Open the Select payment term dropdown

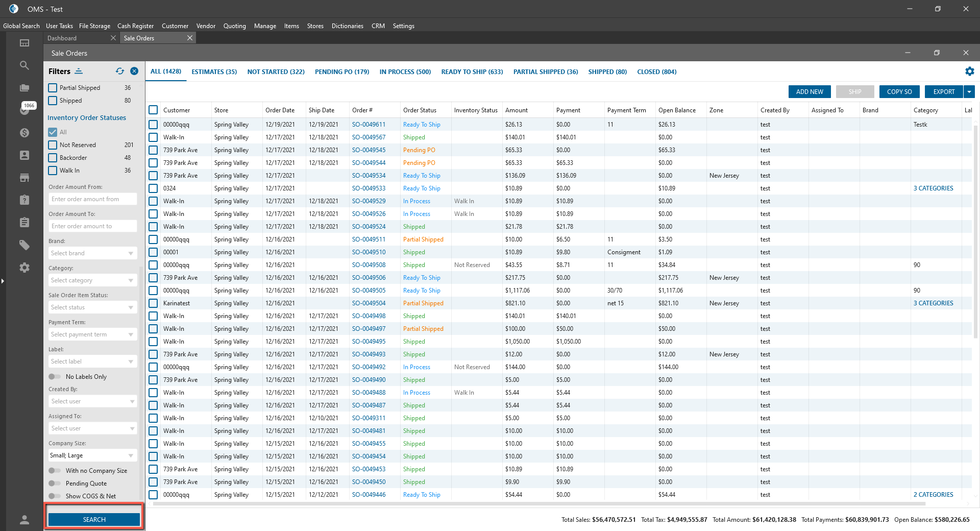click(x=92, y=334)
